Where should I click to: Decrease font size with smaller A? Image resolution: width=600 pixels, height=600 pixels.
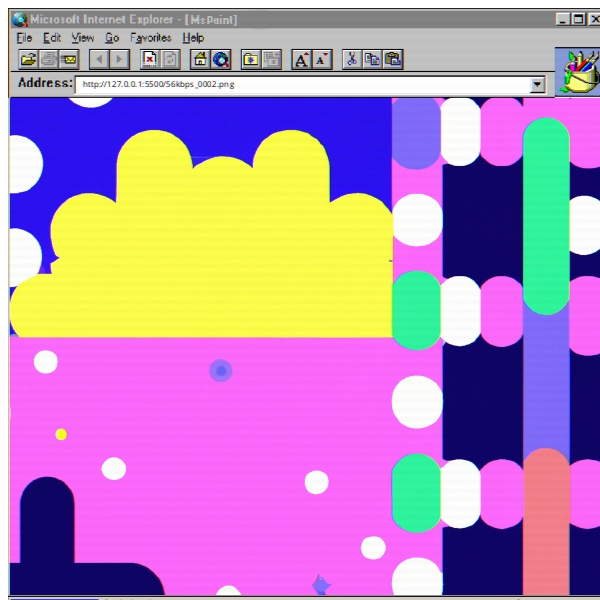click(x=321, y=60)
